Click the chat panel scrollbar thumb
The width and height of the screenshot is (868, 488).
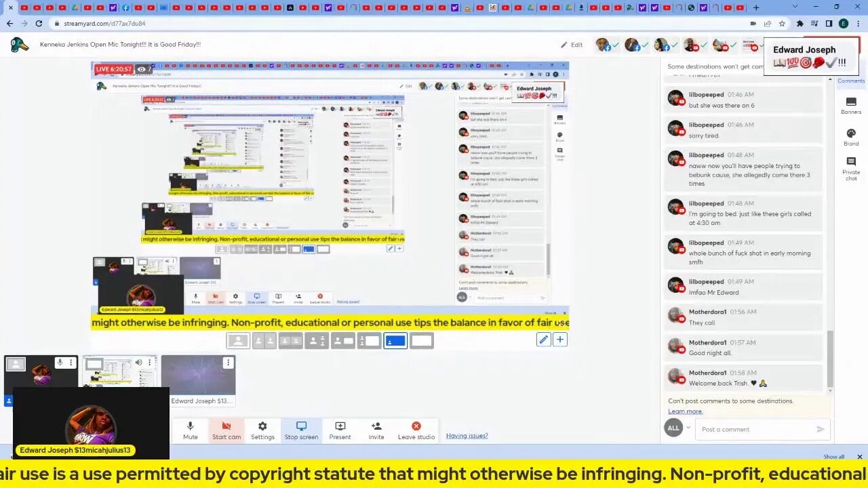[830, 358]
